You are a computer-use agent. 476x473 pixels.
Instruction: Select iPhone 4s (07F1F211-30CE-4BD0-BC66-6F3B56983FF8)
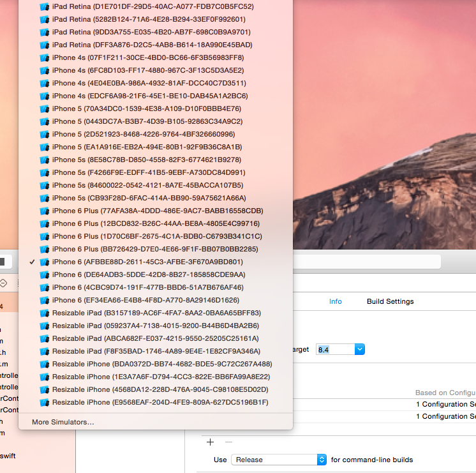click(156, 57)
